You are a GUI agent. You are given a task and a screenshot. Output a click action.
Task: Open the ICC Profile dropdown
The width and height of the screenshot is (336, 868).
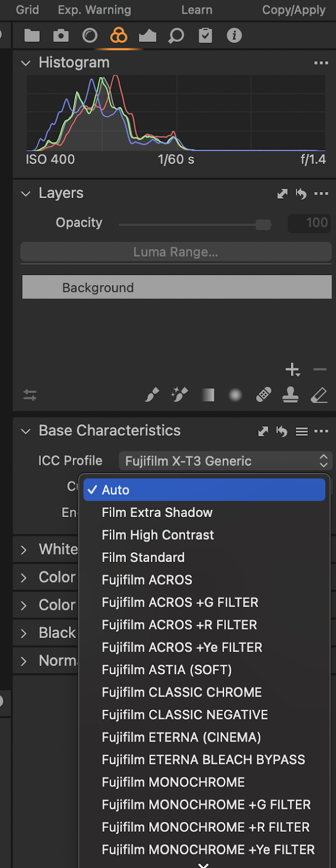(225, 461)
